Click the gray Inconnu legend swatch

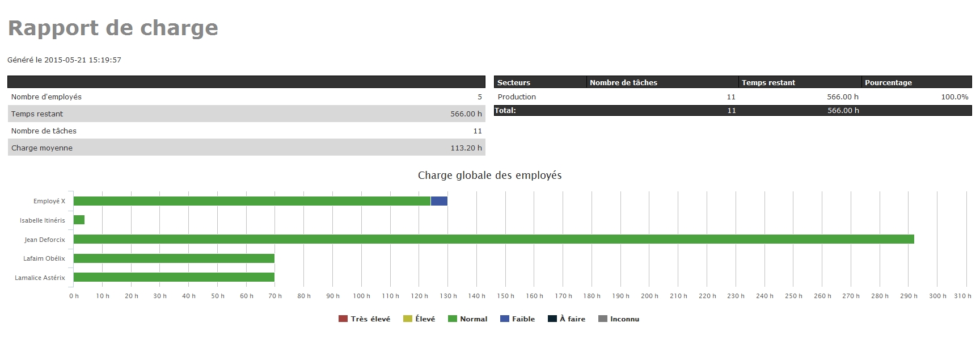click(x=602, y=319)
